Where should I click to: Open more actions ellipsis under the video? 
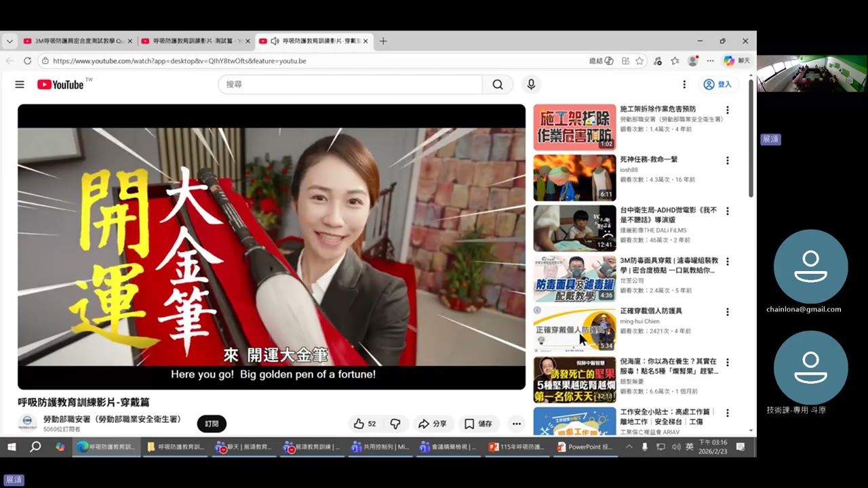coord(517,424)
